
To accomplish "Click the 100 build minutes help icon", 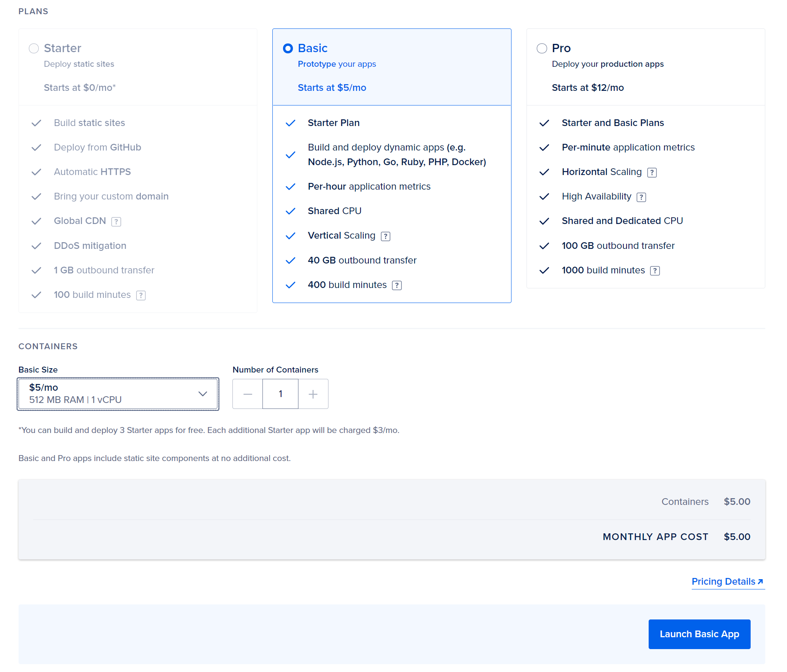I will [x=141, y=295].
